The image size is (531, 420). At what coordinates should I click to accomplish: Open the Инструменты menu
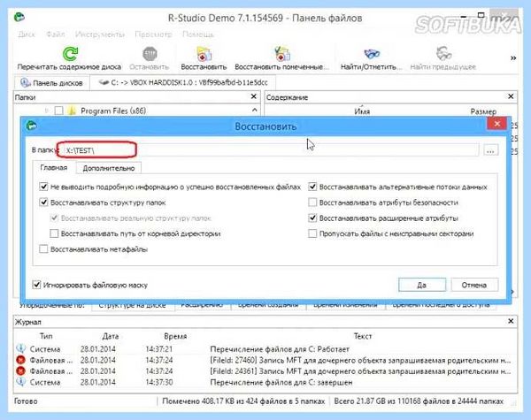point(100,34)
